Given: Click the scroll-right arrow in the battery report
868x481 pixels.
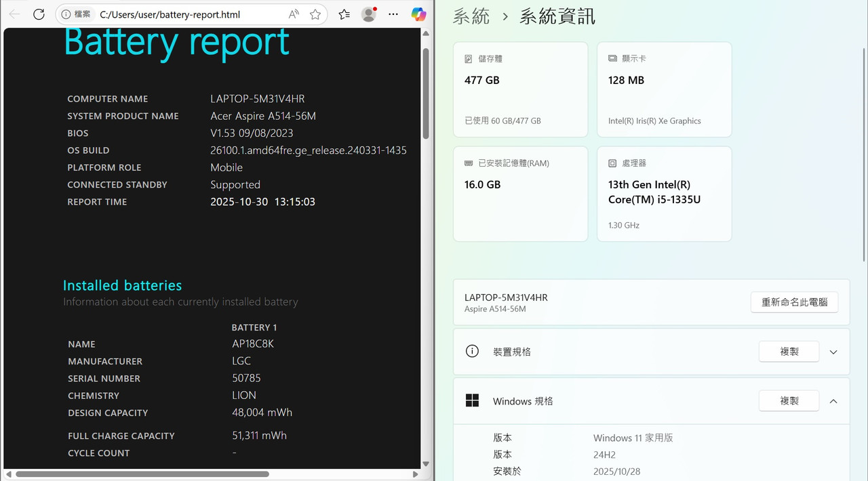Looking at the screenshot, I should pyautogui.click(x=415, y=474).
